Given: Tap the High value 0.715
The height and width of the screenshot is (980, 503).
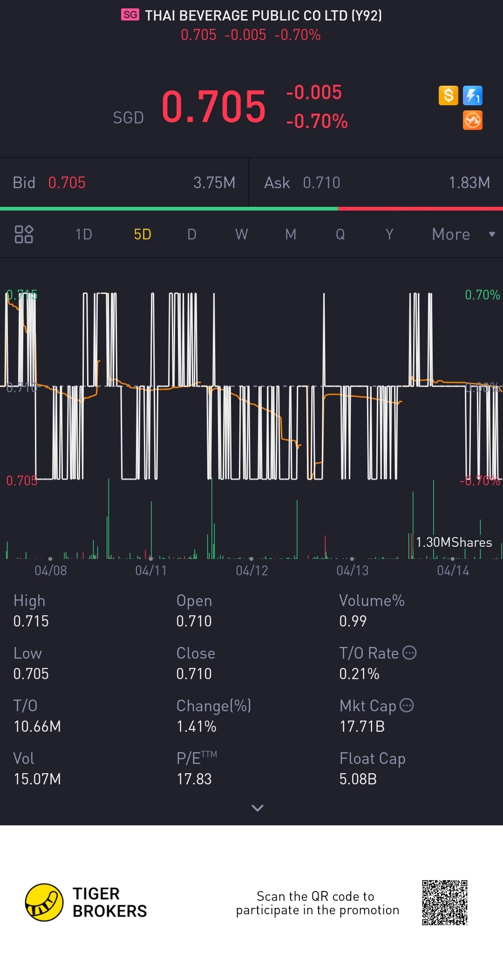Looking at the screenshot, I should [x=31, y=621].
